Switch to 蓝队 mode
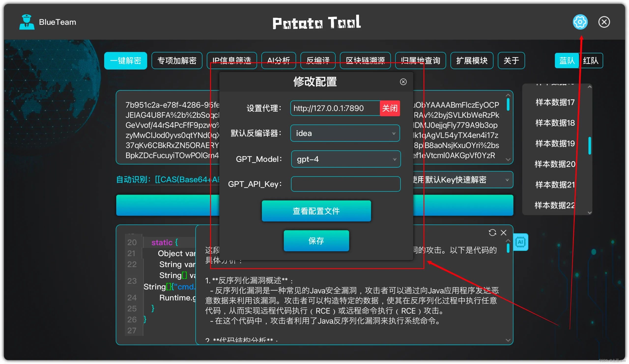The width and height of the screenshot is (629, 364). click(x=566, y=61)
